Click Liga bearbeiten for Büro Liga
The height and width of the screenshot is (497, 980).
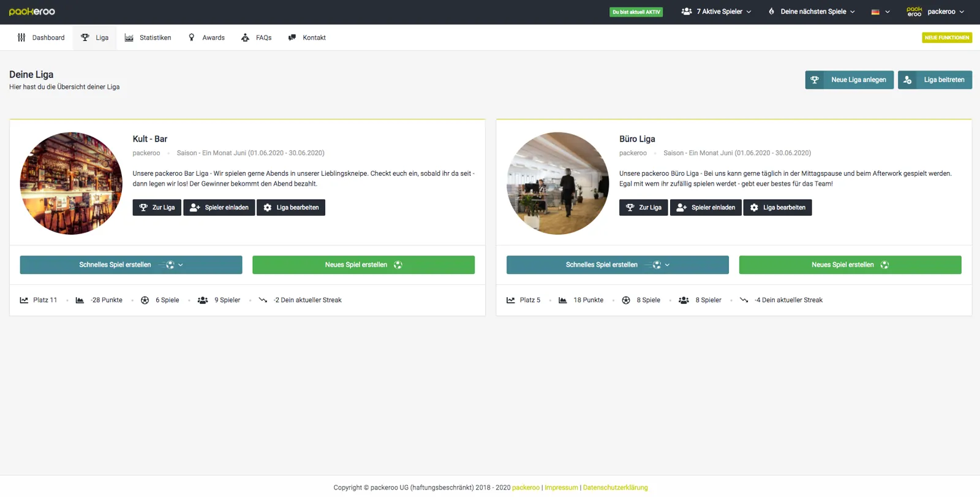click(778, 207)
